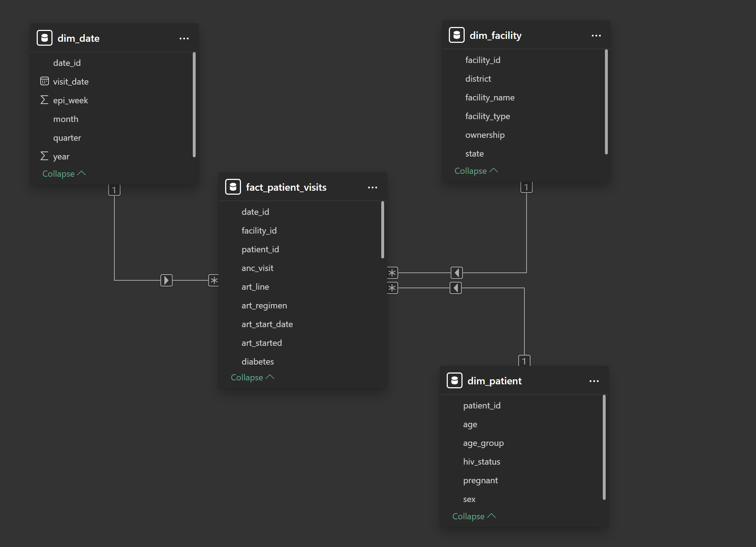Click the sigma icon beside epi_week
This screenshot has width=756, height=547.
click(44, 100)
